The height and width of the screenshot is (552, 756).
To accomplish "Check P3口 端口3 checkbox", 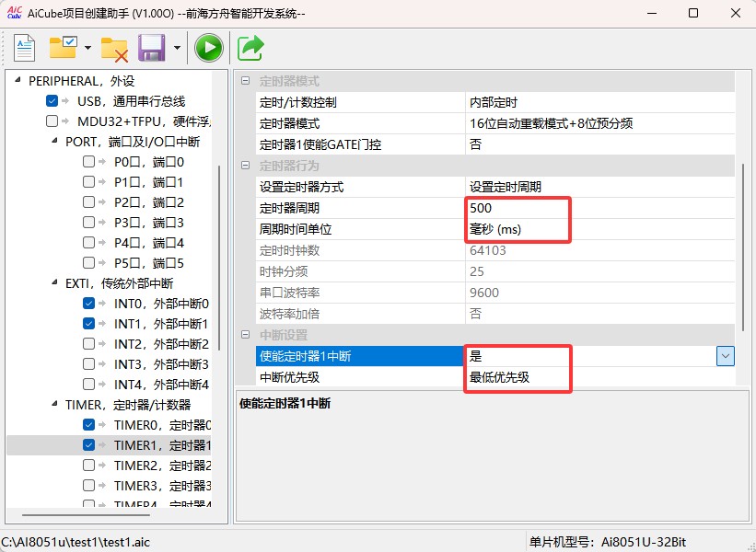I will click(x=88, y=222).
